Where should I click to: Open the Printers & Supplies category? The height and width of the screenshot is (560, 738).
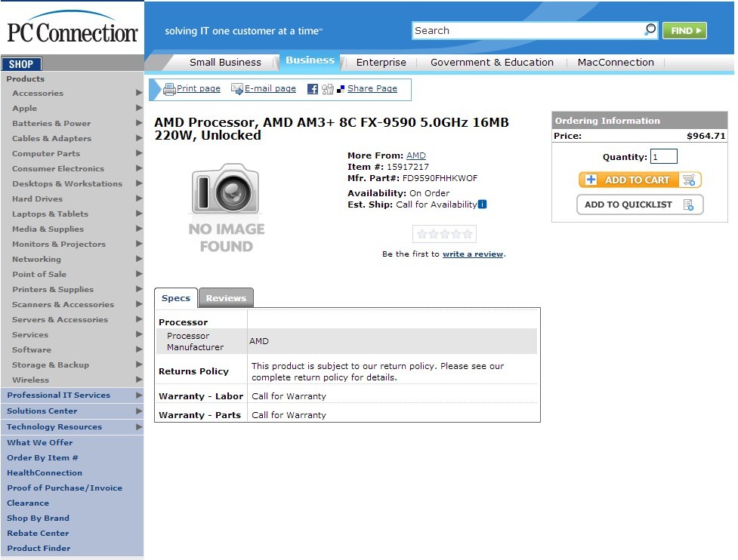53,289
